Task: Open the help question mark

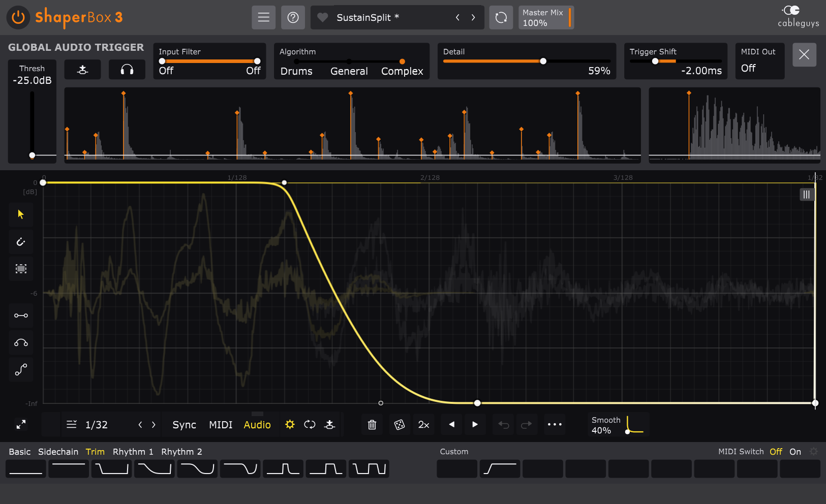Action: (x=293, y=17)
